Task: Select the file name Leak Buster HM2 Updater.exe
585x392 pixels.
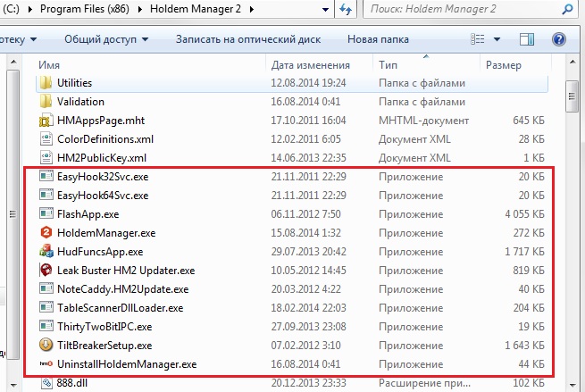Action: click(126, 270)
